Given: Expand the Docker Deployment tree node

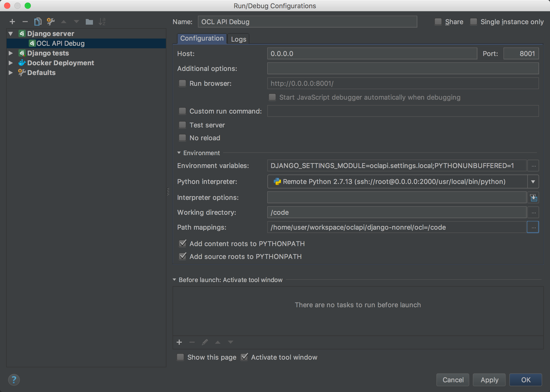Looking at the screenshot, I should pyautogui.click(x=11, y=63).
